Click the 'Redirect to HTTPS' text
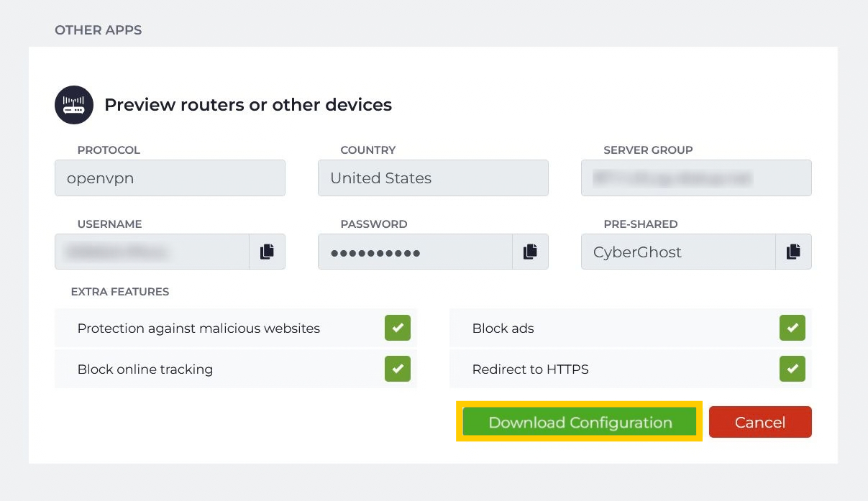The width and height of the screenshot is (868, 501). point(530,369)
